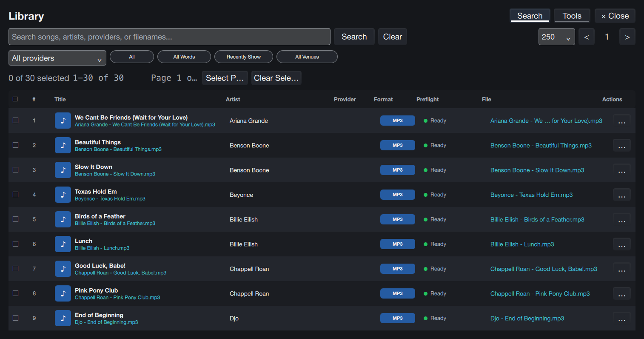
Task: Select the All Words filter pill
Action: tap(184, 57)
